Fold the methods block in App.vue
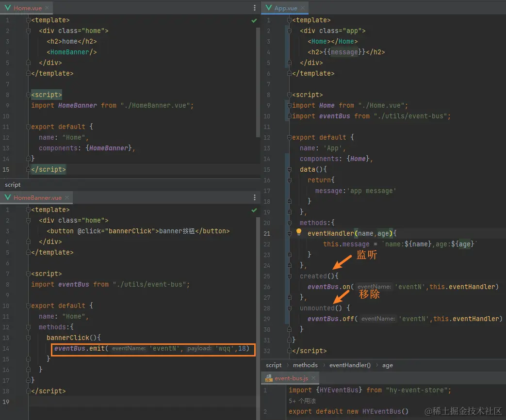Screen dimensions: 506x420 click(289, 223)
